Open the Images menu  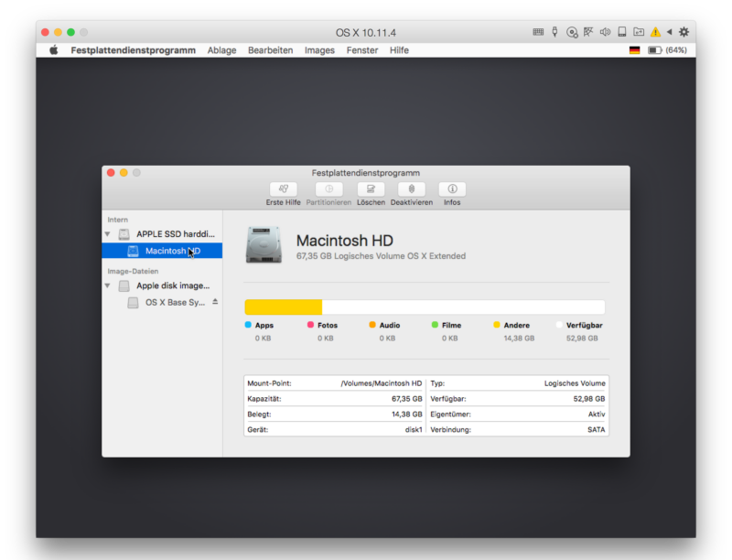coord(319,50)
